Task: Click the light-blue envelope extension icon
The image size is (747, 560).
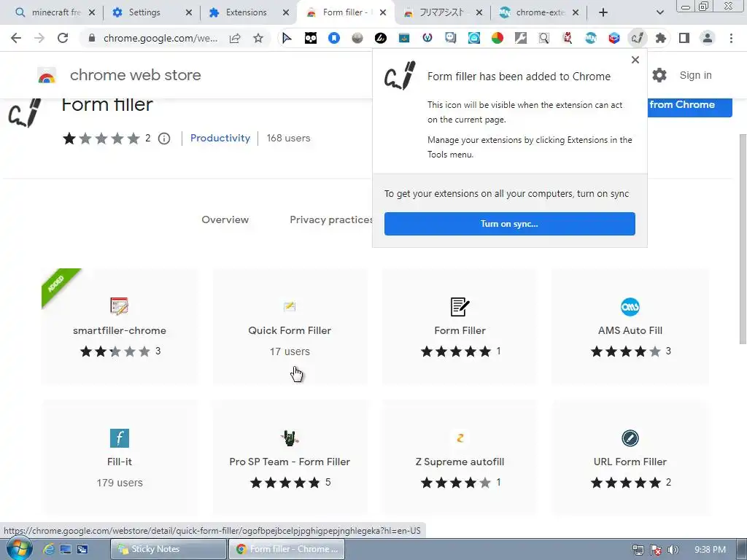Action: [474, 38]
